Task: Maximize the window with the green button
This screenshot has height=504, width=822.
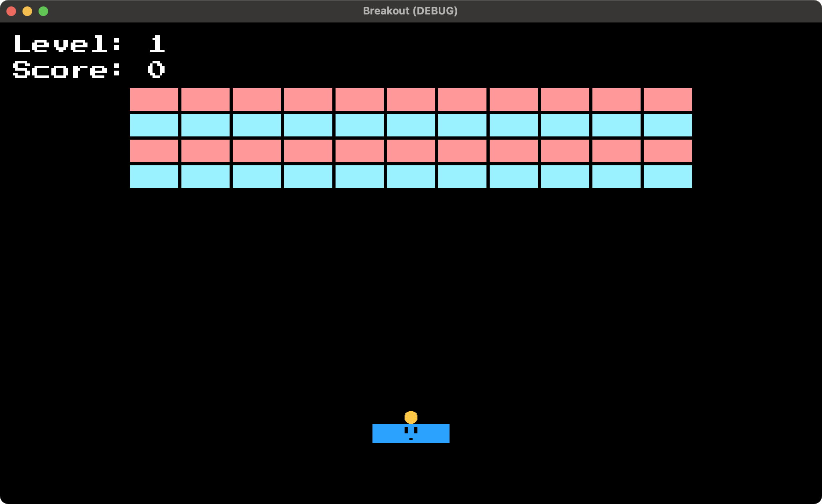Action: pyautogui.click(x=43, y=11)
